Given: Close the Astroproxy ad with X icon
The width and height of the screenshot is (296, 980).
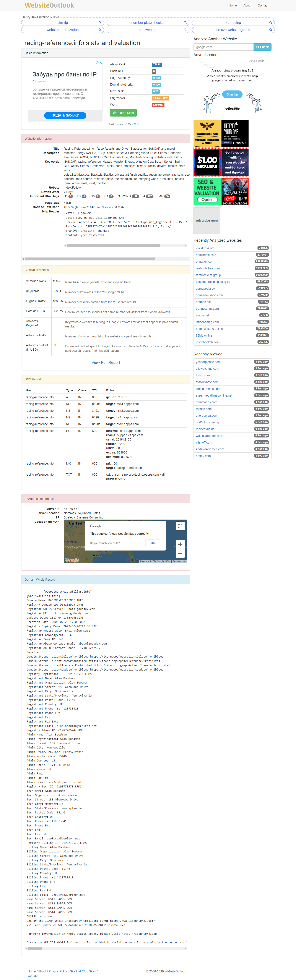Looking at the screenshot, I should tap(101, 63).
